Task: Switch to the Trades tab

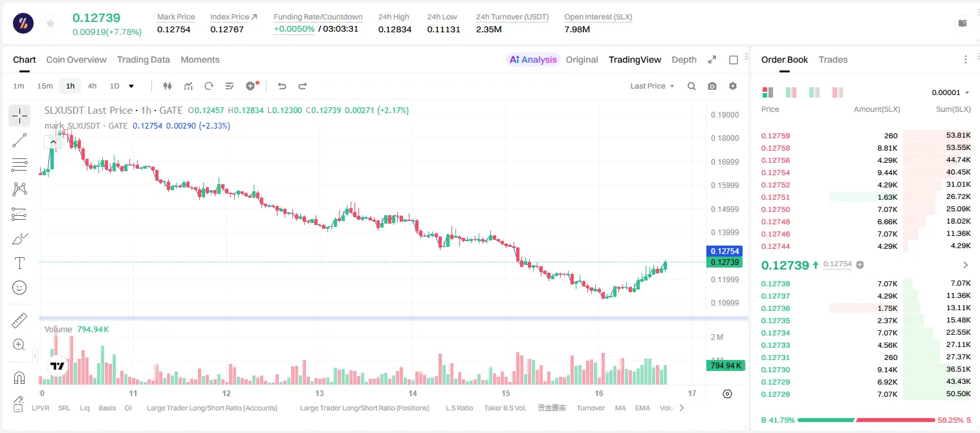Action: (x=833, y=59)
